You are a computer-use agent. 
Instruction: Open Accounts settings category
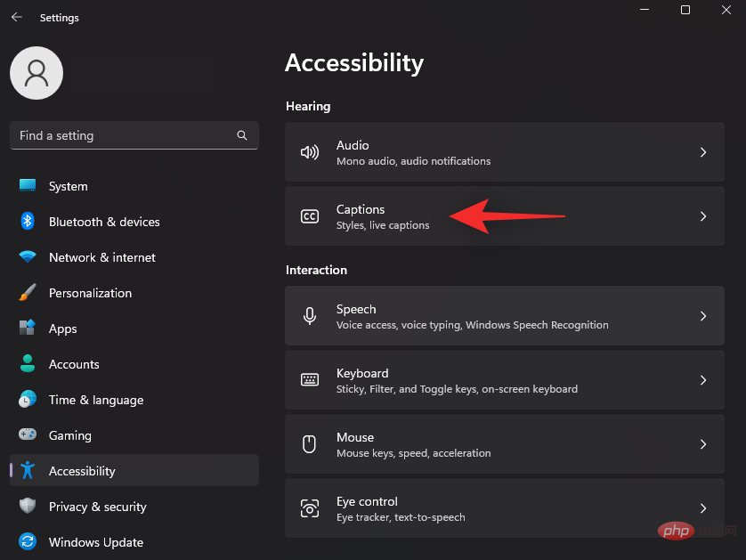(x=134, y=364)
